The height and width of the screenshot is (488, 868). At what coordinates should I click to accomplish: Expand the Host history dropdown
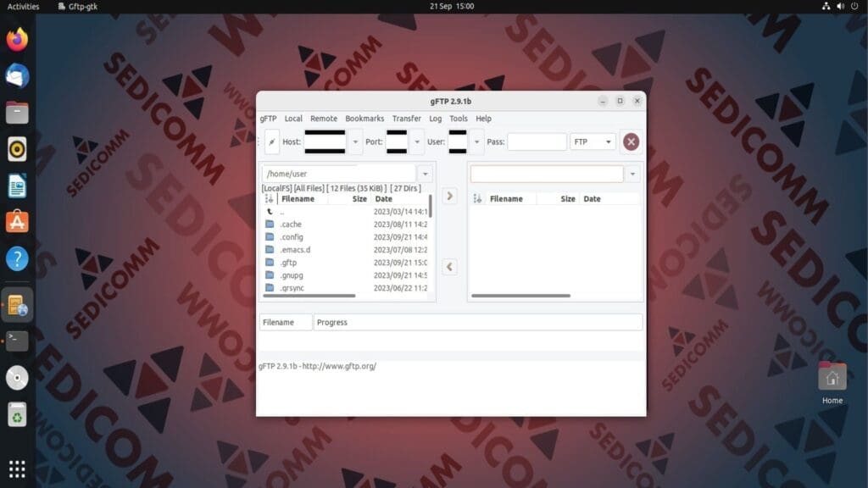[355, 142]
